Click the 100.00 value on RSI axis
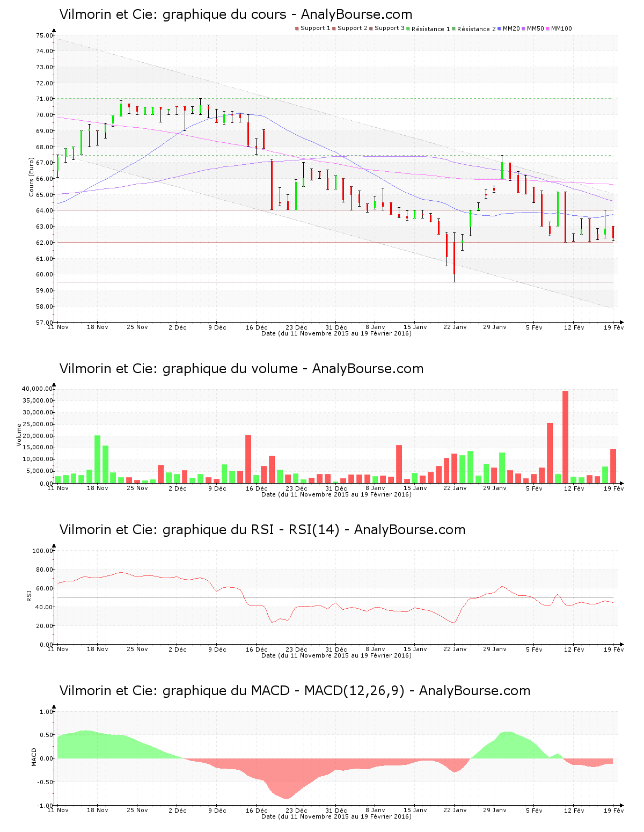Image resolution: width=644 pixels, height=832 pixels. (43, 551)
